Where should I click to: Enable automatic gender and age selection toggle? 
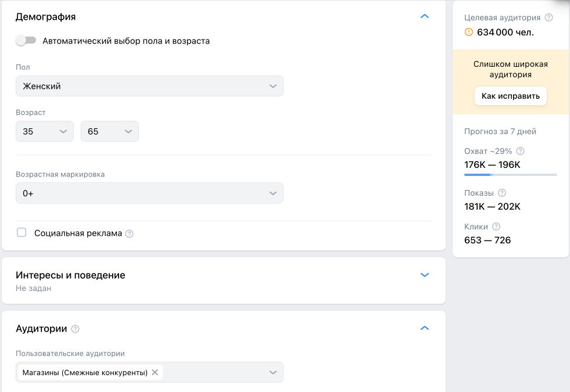point(26,41)
